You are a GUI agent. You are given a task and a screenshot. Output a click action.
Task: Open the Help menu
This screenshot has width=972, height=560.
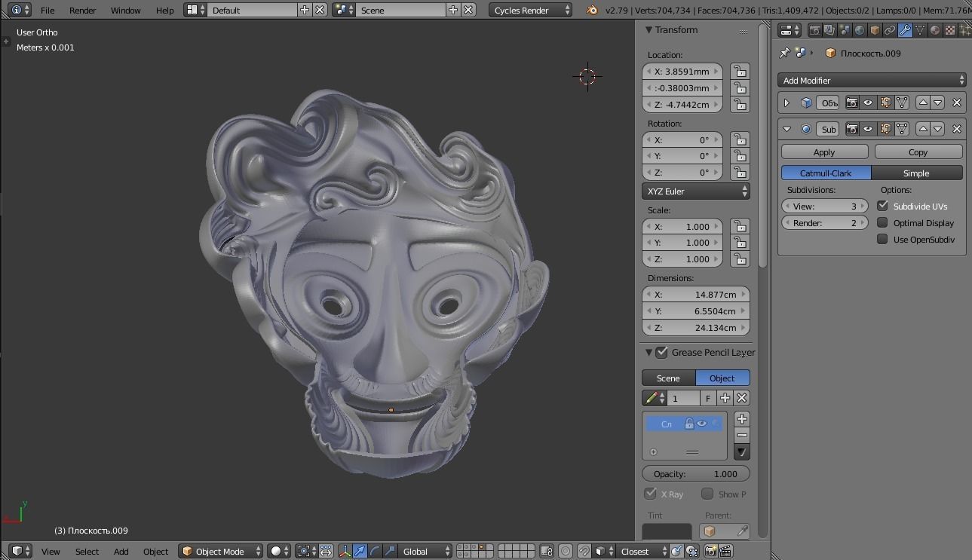[x=164, y=11]
